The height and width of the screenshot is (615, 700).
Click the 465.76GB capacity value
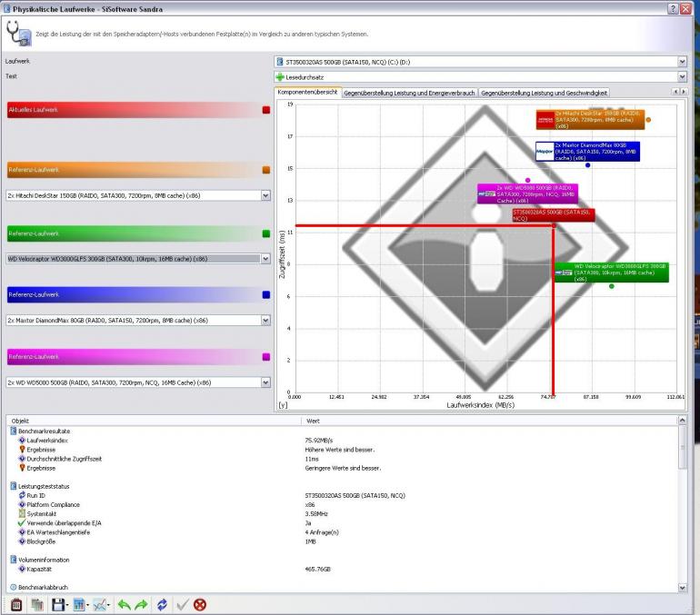[x=318, y=569]
